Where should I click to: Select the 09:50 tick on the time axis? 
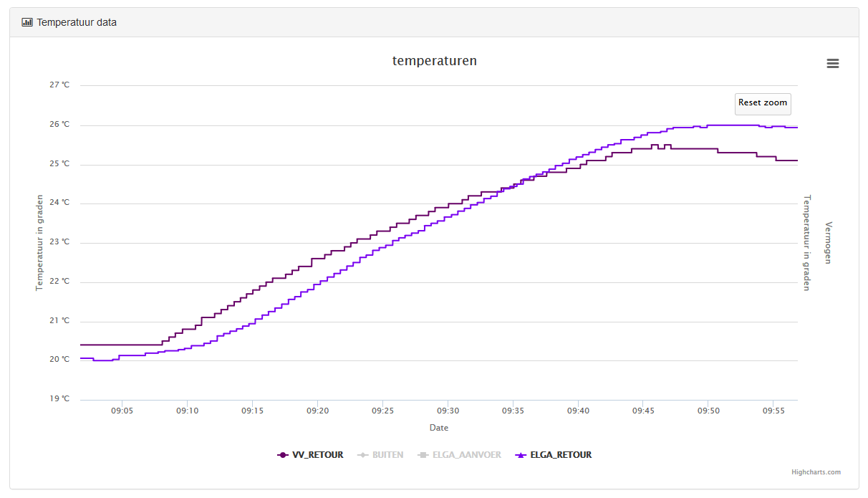[x=708, y=411]
